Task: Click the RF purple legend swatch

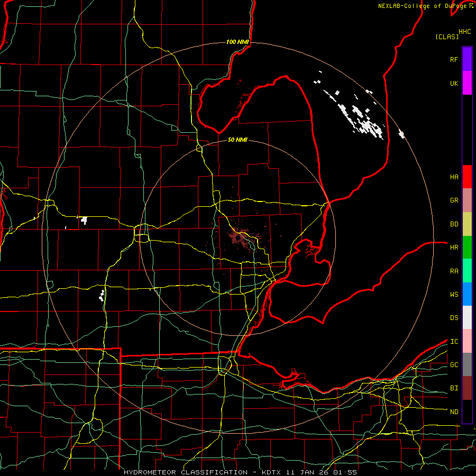Action: click(x=467, y=59)
